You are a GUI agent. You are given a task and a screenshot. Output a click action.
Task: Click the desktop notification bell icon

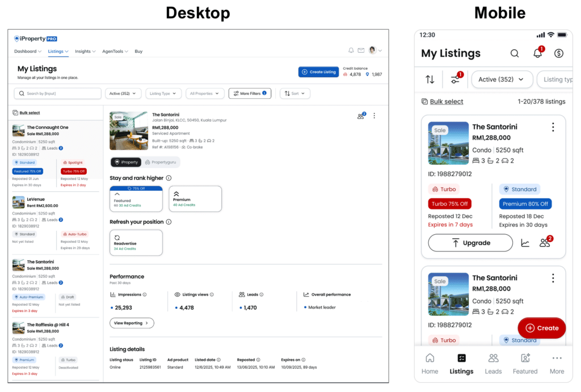[x=351, y=50]
